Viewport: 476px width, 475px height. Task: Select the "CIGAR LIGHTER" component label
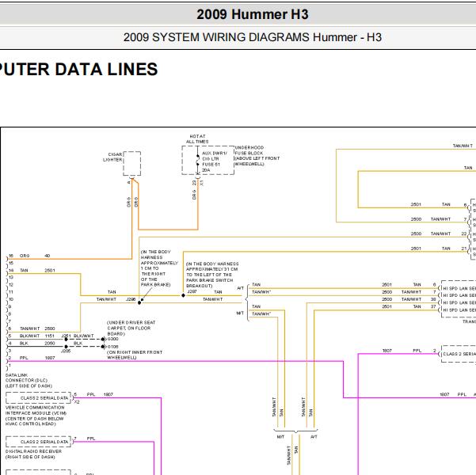click(112, 157)
